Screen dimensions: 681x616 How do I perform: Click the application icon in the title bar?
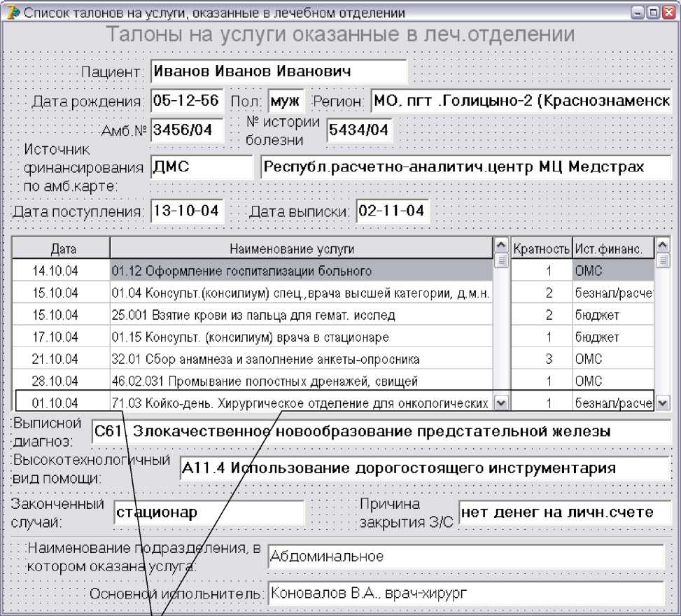coord(13,12)
